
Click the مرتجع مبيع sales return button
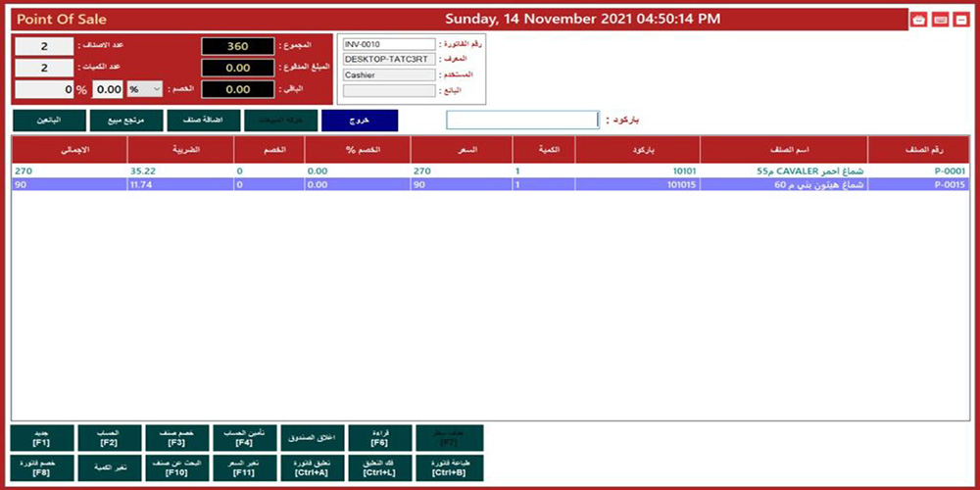point(124,120)
